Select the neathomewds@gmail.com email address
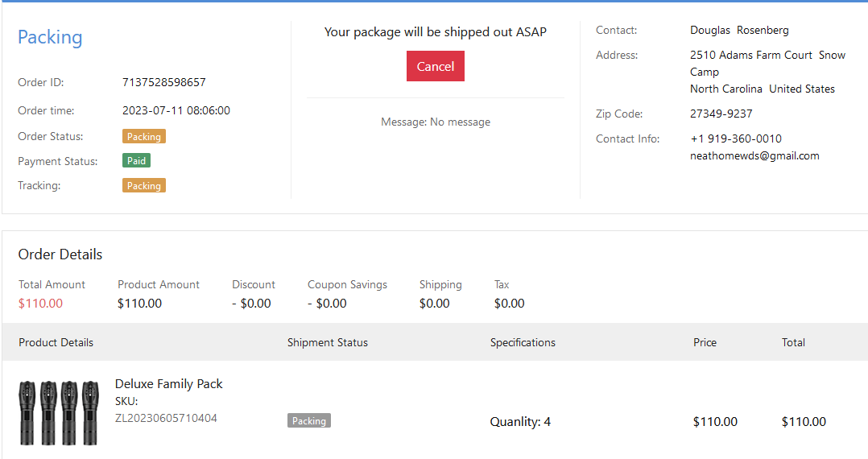 754,156
